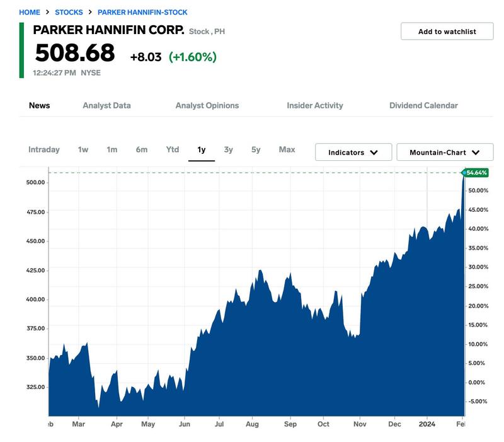Click the Add to watchlist button

click(447, 31)
